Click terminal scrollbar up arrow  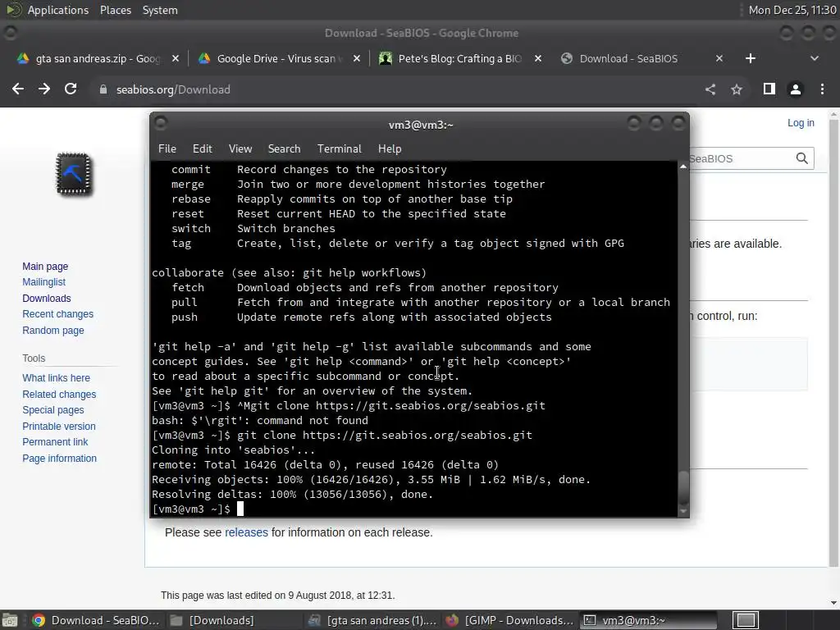[x=683, y=167]
